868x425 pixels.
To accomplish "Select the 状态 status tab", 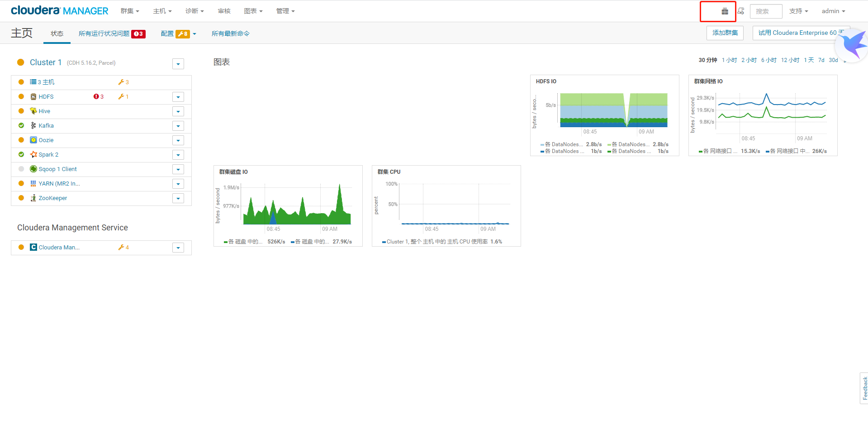I will coord(57,33).
